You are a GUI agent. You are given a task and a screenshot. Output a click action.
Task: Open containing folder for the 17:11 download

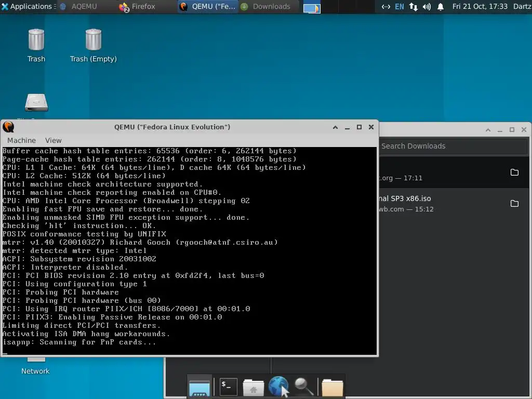[514, 172]
